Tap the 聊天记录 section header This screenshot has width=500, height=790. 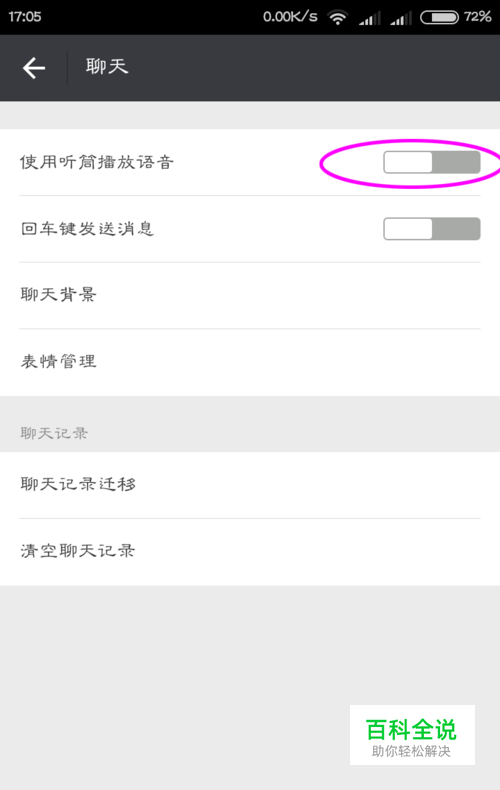54,433
